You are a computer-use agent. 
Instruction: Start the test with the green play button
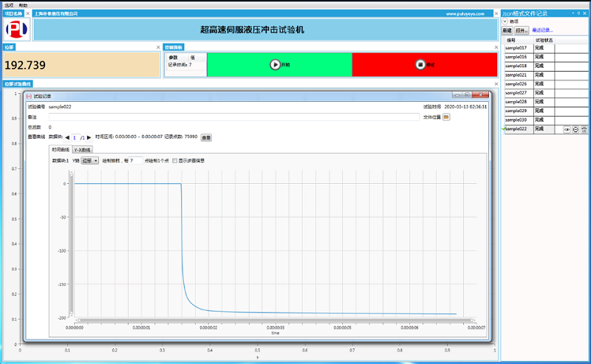click(279, 65)
